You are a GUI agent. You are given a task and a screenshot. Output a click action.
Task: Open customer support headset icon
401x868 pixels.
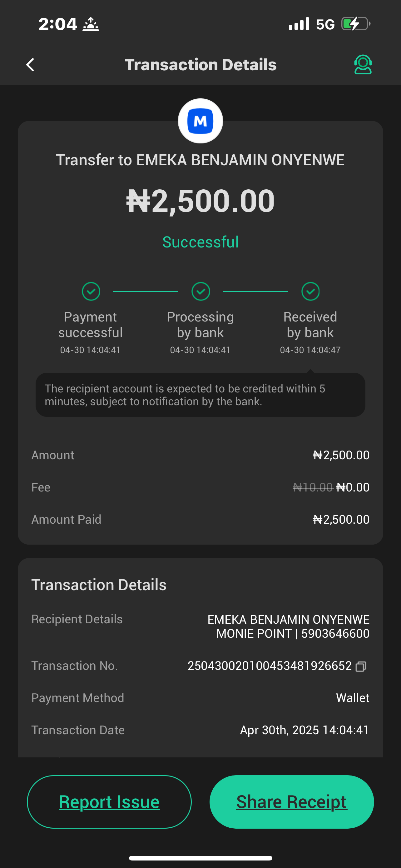[x=363, y=64]
